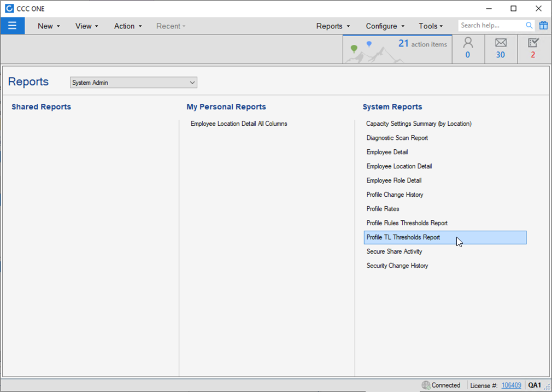The height and width of the screenshot is (392, 552).
Task: Click the My Personal Reports heading
Action: 226,107
